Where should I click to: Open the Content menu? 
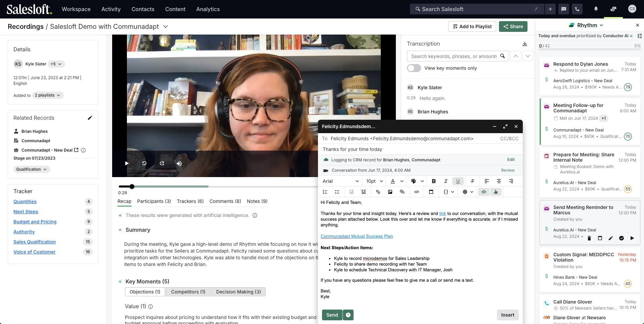point(175,9)
